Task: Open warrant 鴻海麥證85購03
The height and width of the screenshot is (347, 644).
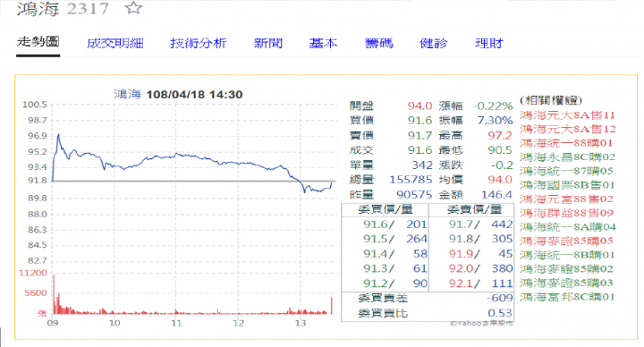Action: coord(566,283)
